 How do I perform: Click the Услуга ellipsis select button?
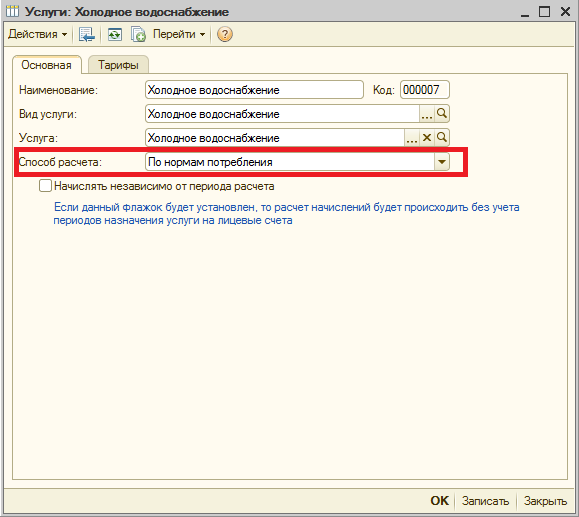coord(412,138)
